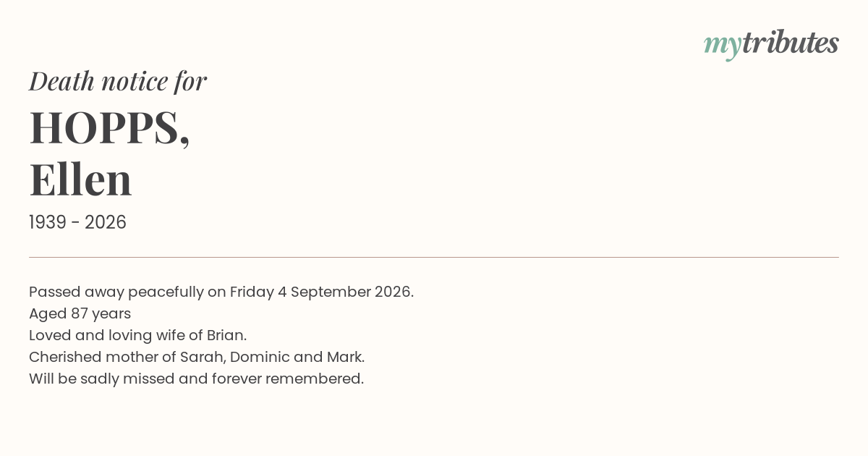Click the horizontal divider line
The image size is (868, 456).
click(x=434, y=257)
